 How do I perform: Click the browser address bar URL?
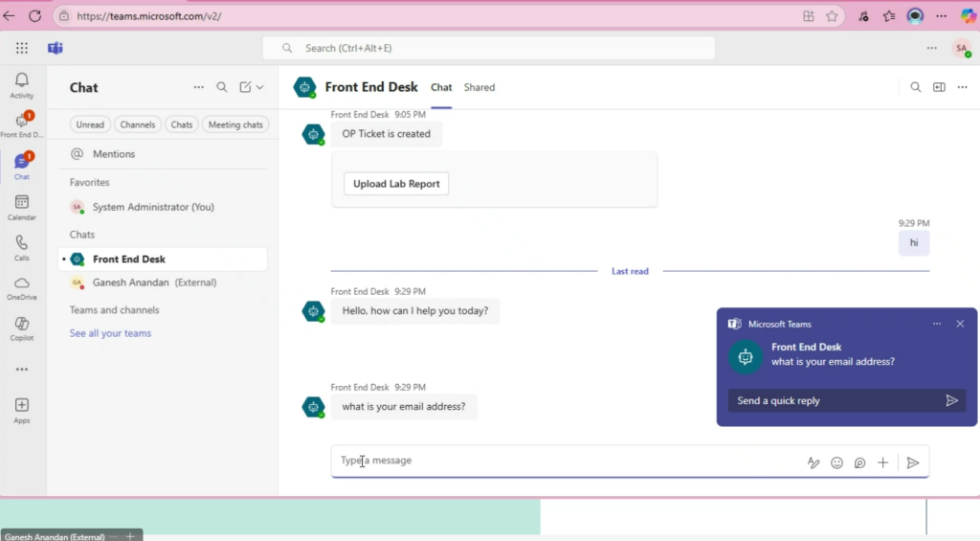coord(149,16)
